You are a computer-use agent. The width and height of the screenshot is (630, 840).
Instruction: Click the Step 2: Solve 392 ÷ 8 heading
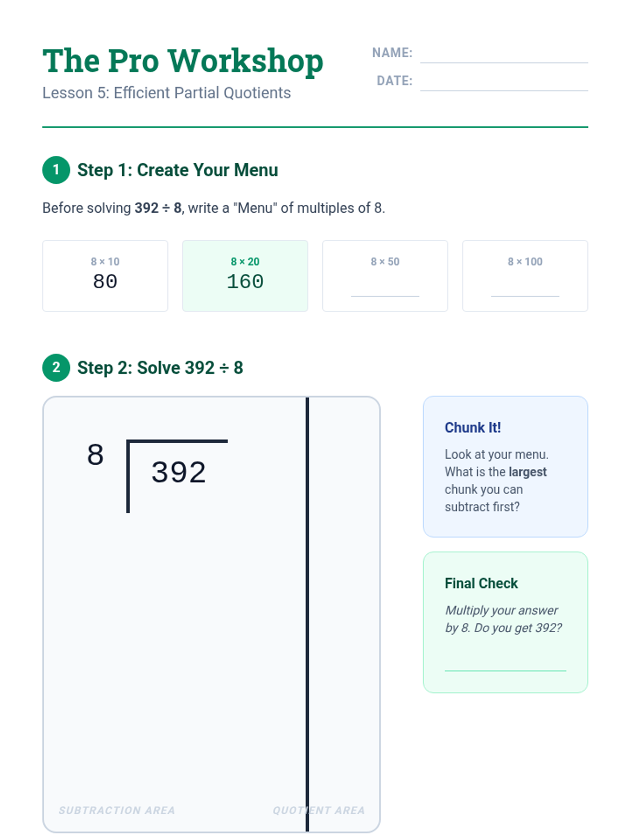(160, 367)
